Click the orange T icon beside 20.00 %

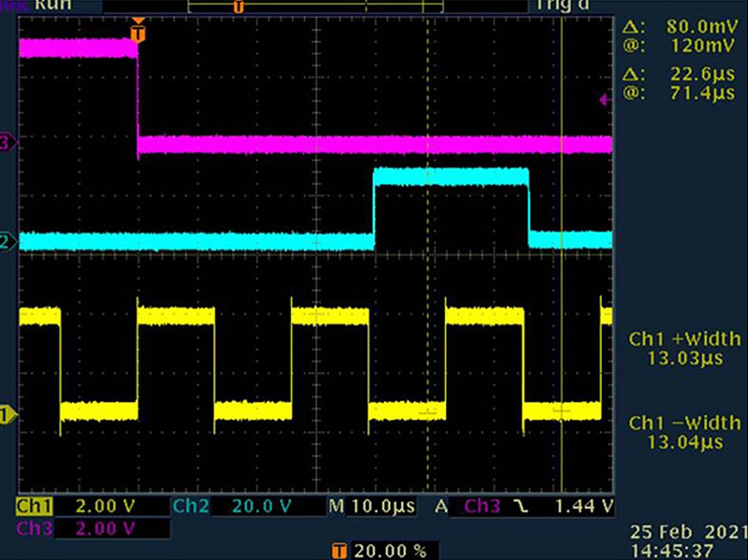pos(340,550)
